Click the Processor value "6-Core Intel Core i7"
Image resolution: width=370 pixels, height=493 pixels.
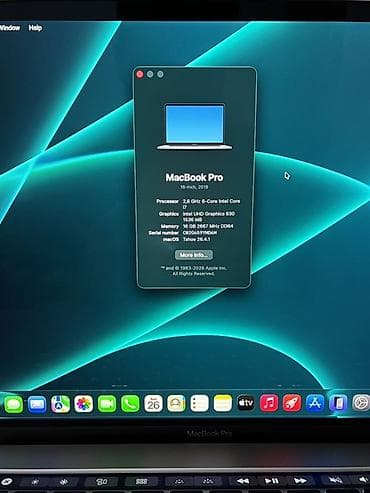pyautogui.click(x=211, y=204)
